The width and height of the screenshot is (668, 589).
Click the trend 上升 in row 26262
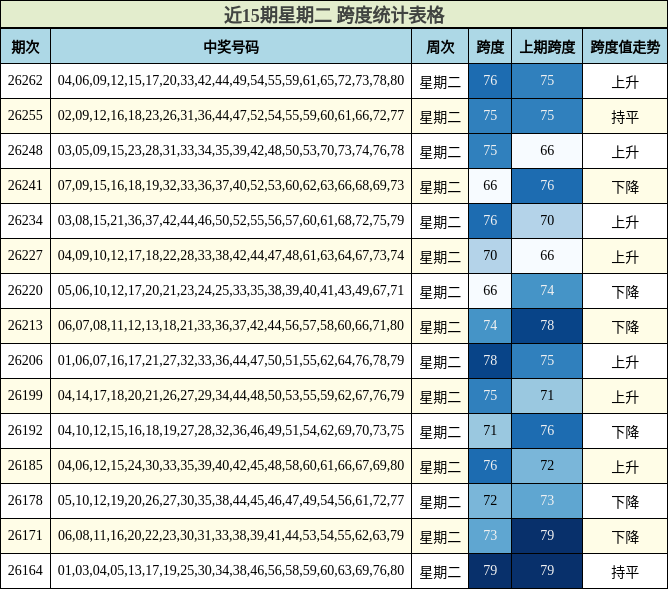[x=625, y=82]
